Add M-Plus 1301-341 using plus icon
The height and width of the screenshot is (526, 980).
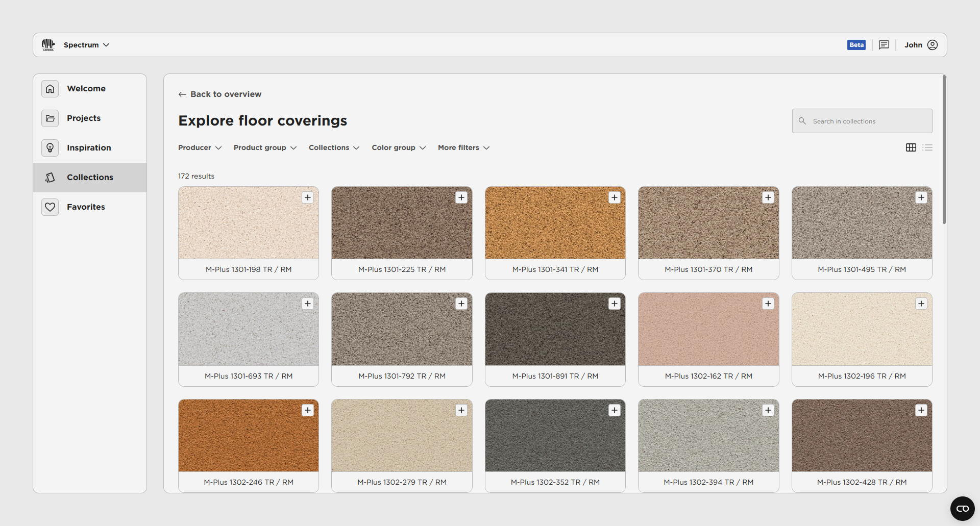click(x=615, y=197)
